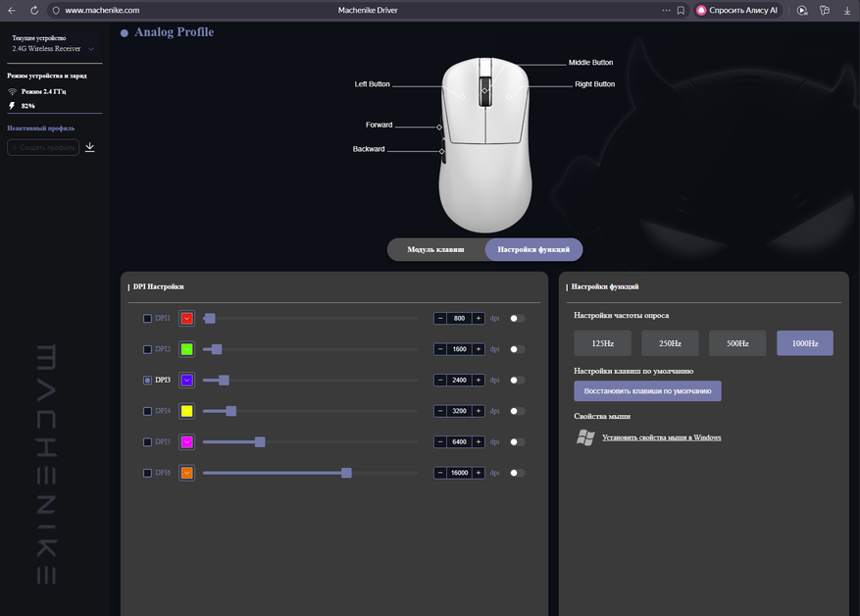860x616 pixels.
Task: Toggle the switch next to DPI2 1600
Action: [x=517, y=349]
